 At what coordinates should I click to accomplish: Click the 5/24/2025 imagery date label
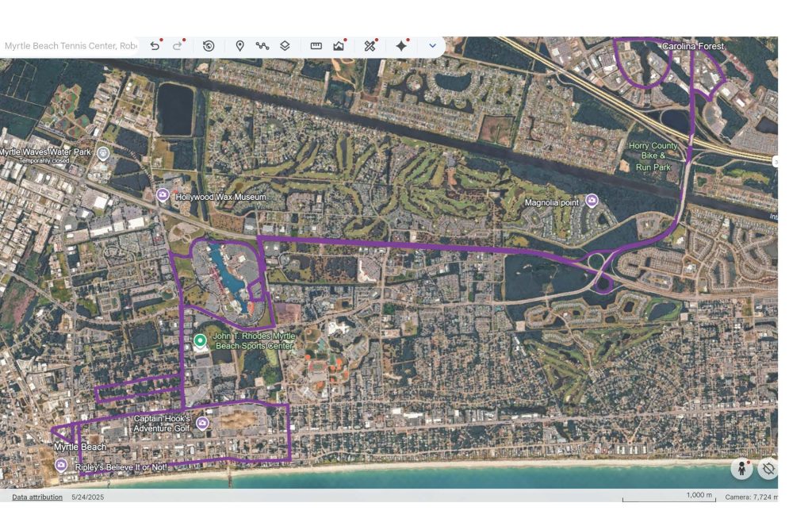click(x=87, y=497)
